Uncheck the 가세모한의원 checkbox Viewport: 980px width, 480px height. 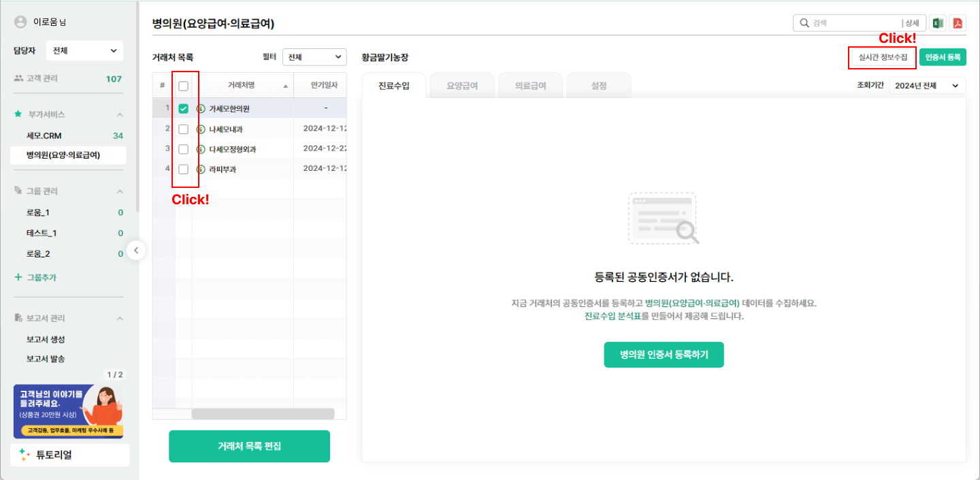click(183, 109)
